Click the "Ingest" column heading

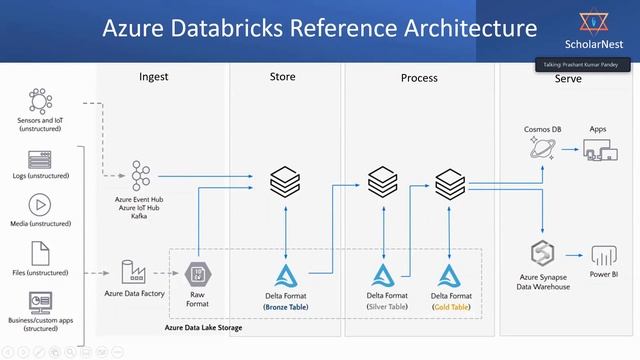153,77
